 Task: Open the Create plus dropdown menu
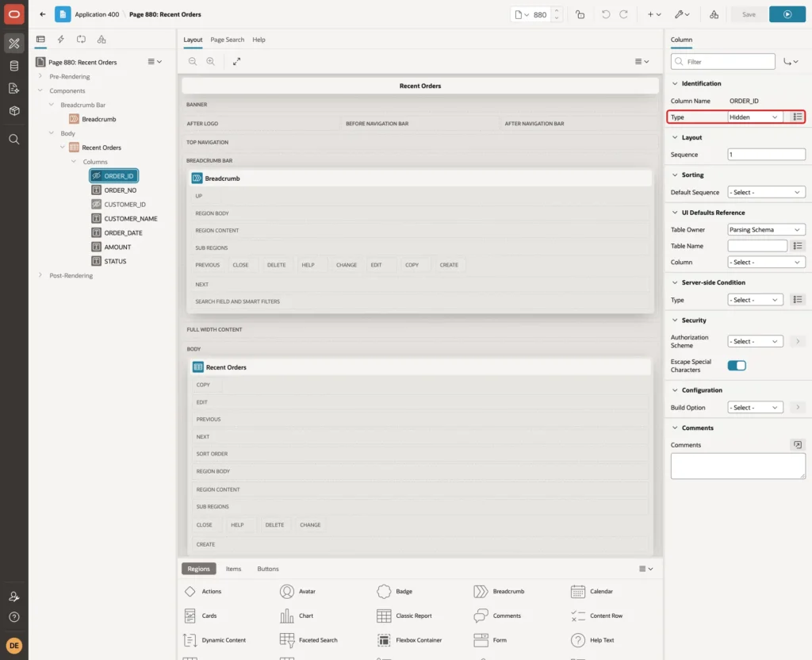(x=654, y=14)
